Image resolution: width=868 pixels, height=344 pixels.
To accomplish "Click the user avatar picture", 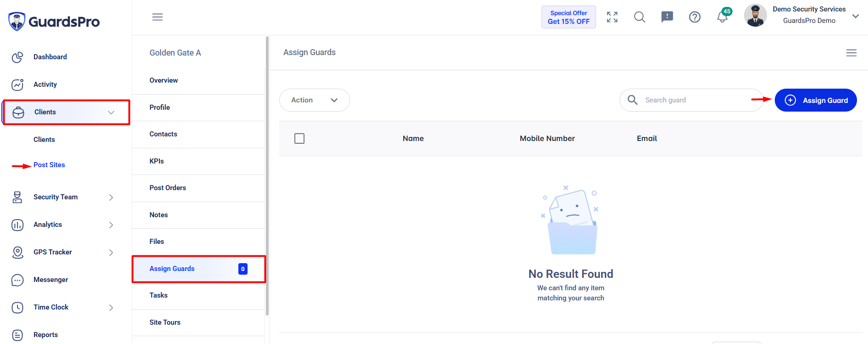I will pyautogui.click(x=755, y=15).
